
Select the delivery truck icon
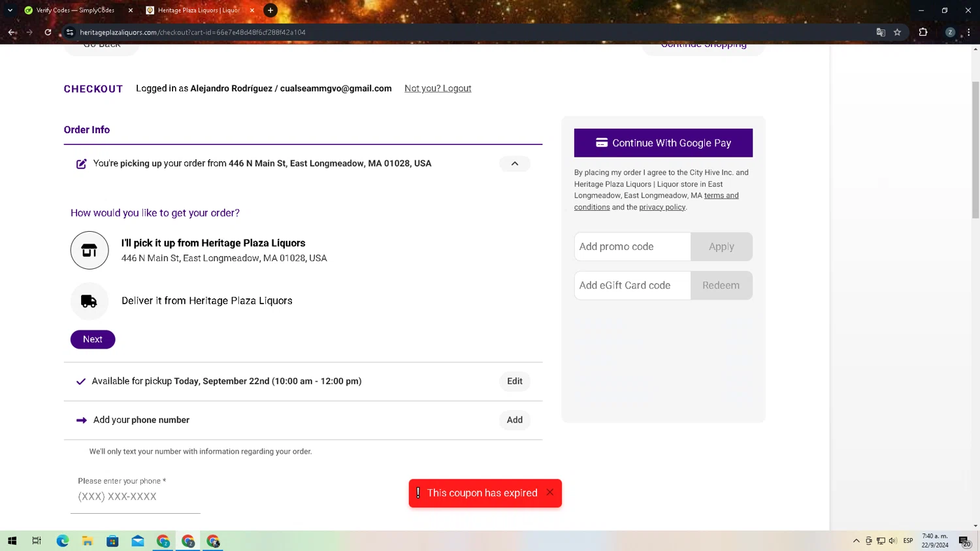pyautogui.click(x=90, y=301)
